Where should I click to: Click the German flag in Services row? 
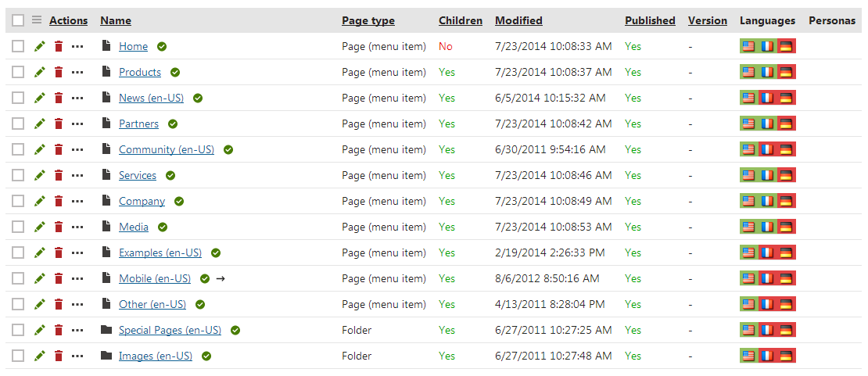click(x=787, y=176)
